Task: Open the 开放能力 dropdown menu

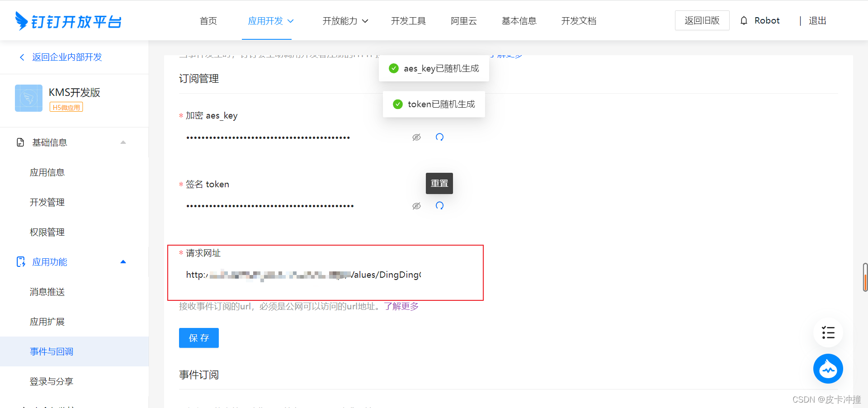Action: tap(345, 21)
